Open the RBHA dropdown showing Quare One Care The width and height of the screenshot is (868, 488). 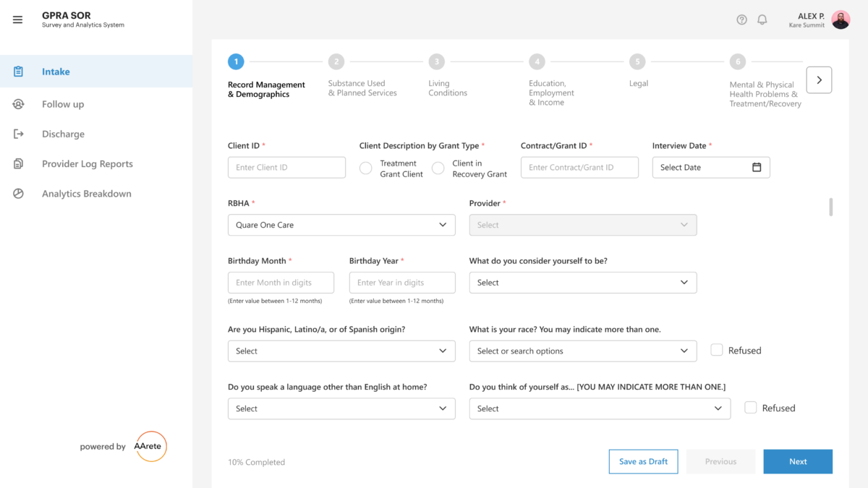pyautogui.click(x=341, y=225)
